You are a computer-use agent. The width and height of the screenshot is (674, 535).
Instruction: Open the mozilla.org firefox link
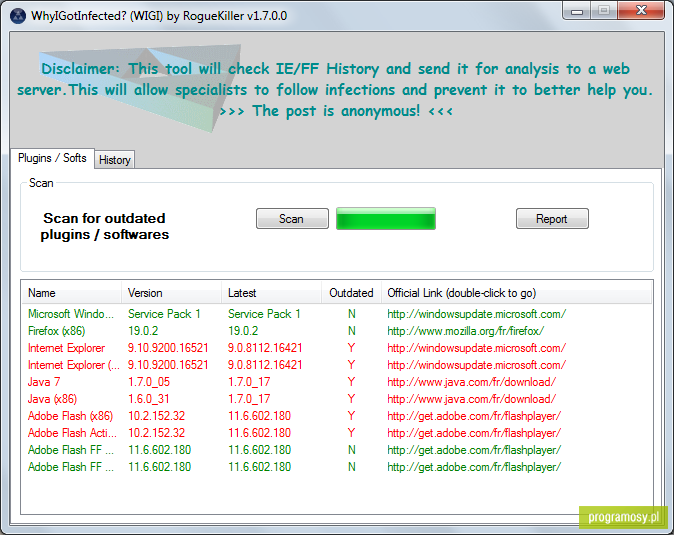point(466,331)
